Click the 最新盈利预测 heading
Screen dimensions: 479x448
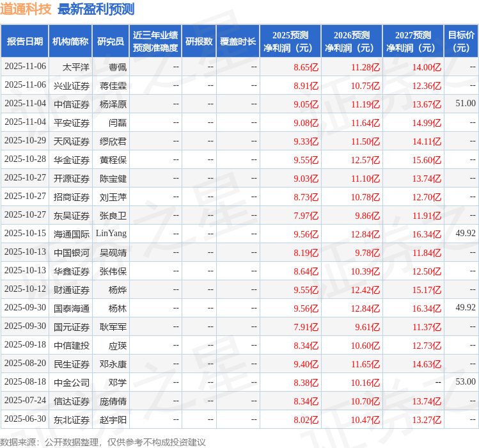pyautogui.click(x=96, y=9)
